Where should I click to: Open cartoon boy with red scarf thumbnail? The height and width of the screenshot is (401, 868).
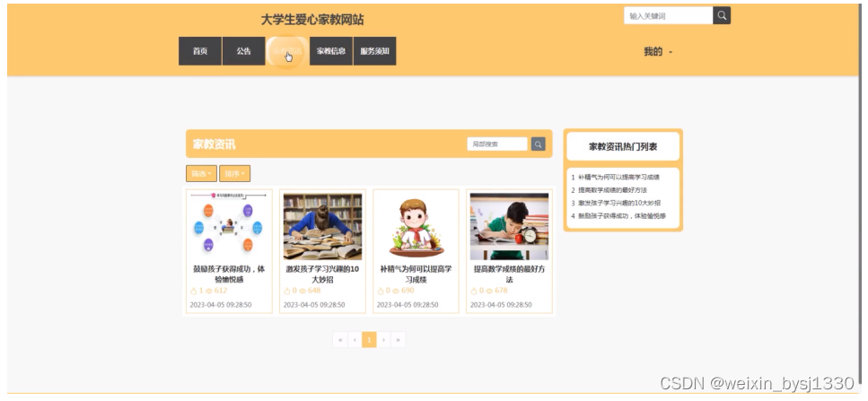coord(416,226)
